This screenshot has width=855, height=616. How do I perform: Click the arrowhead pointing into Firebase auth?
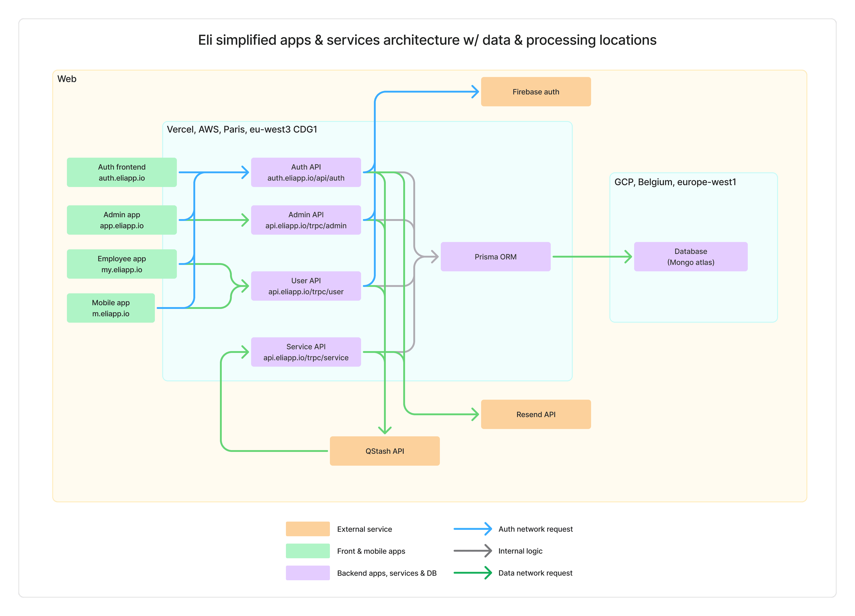(x=475, y=92)
